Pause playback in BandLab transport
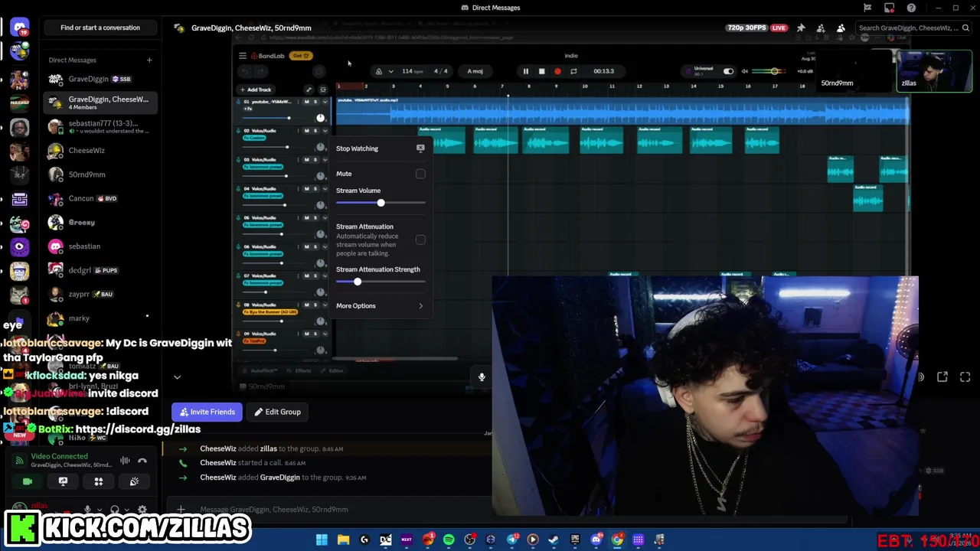The width and height of the screenshot is (980, 551). click(x=525, y=71)
